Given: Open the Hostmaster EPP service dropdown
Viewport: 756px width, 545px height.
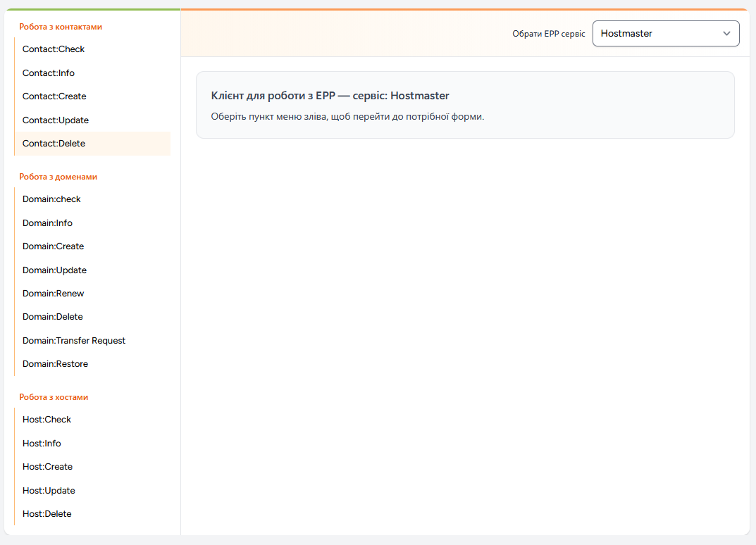Looking at the screenshot, I should click(x=666, y=33).
